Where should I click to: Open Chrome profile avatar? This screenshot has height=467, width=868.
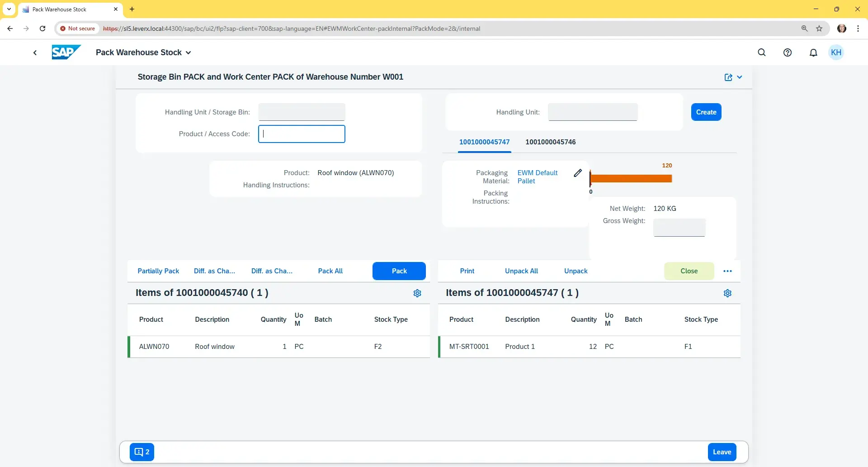coord(842,29)
